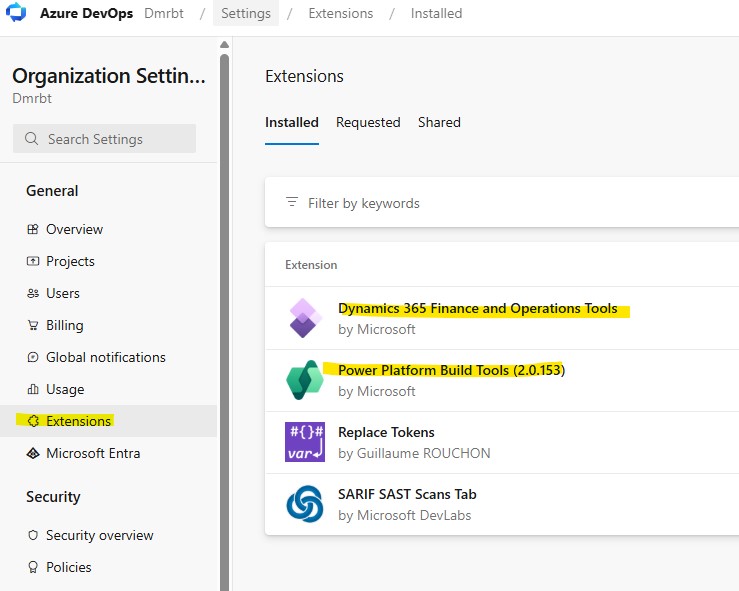Open Billing settings page
Screen dimensions: 739x591
65,325
